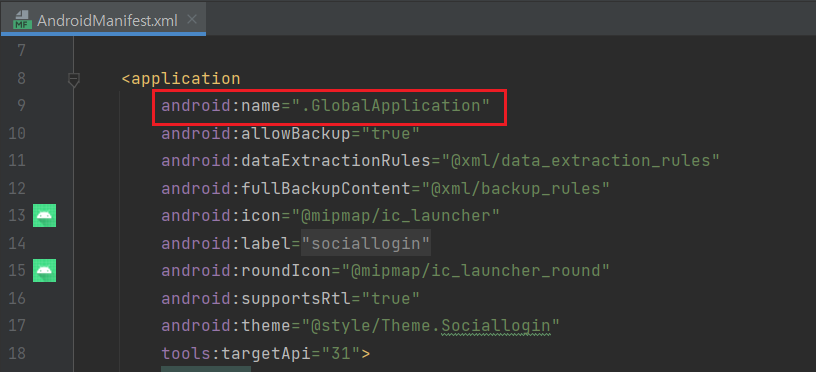Click the android:icon="@mipmap/ic_launcher" line

click(x=330, y=215)
